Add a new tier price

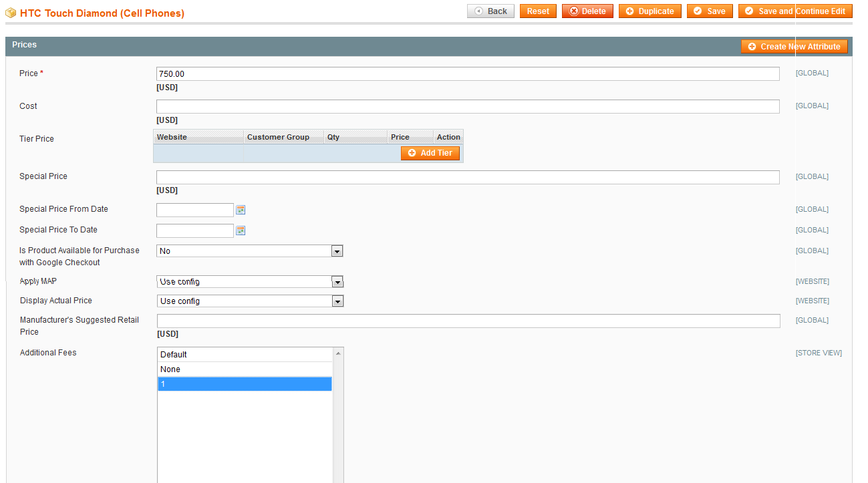tap(430, 153)
